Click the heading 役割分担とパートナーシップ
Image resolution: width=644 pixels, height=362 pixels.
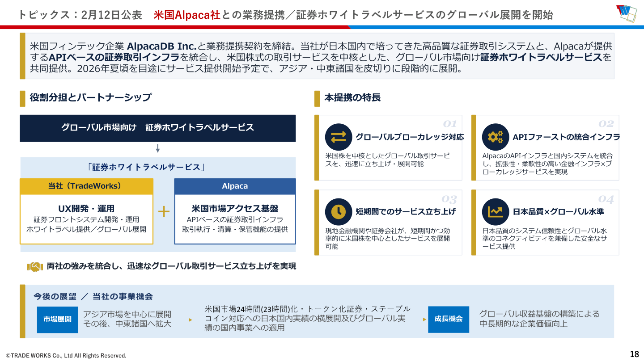[x=90, y=97]
